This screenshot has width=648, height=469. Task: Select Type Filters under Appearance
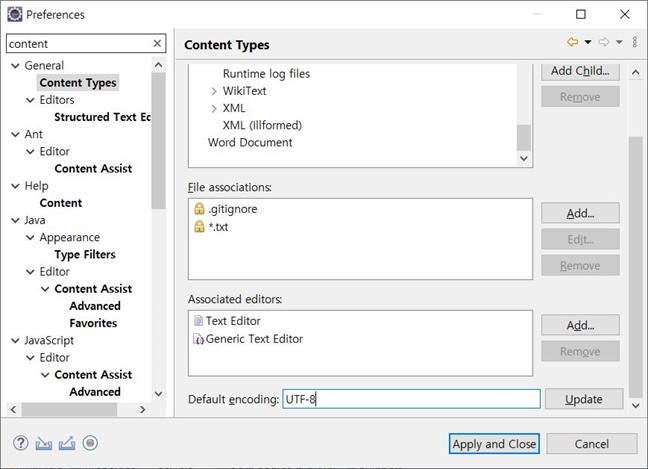coord(85,255)
